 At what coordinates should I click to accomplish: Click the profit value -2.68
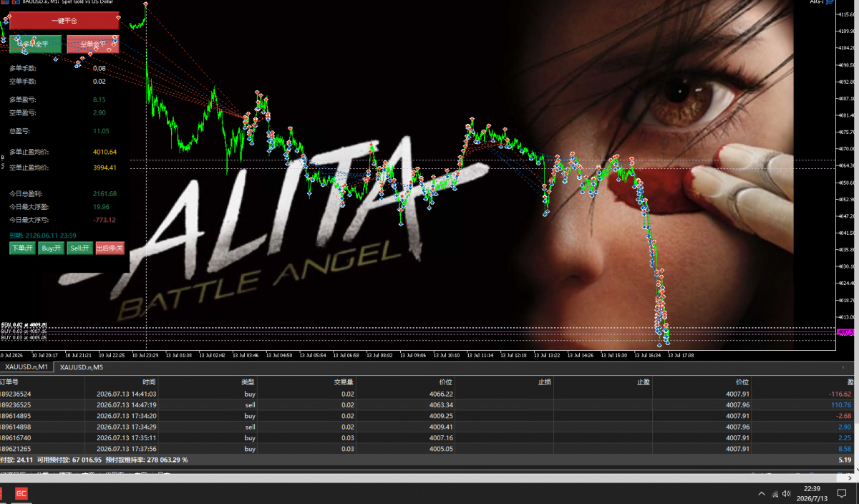845,416
